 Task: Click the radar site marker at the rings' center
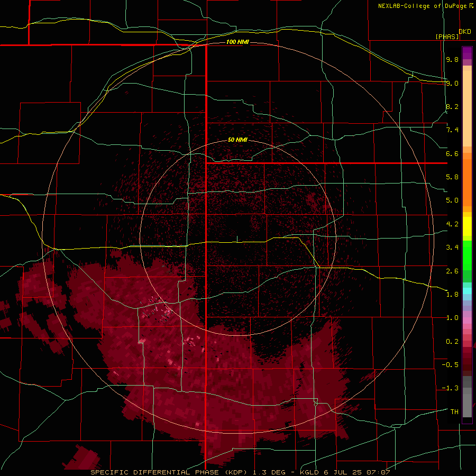237,239
